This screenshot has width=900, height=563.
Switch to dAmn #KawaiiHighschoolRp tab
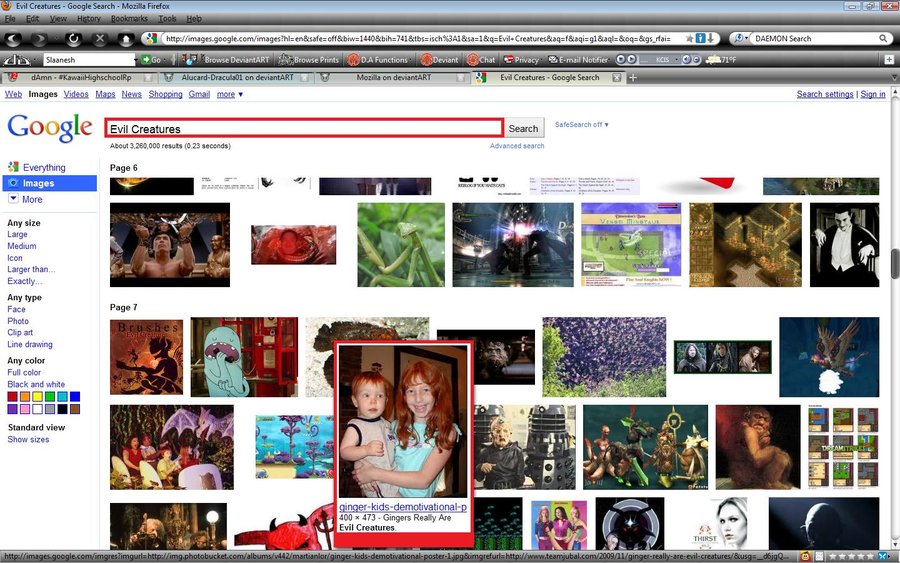point(80,77)
